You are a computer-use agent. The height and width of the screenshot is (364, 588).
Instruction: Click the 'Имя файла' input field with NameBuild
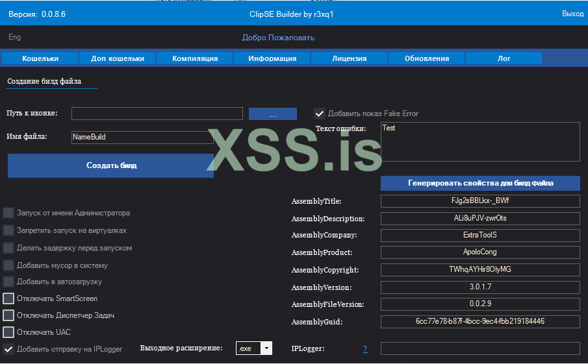(x=142, y=138)
